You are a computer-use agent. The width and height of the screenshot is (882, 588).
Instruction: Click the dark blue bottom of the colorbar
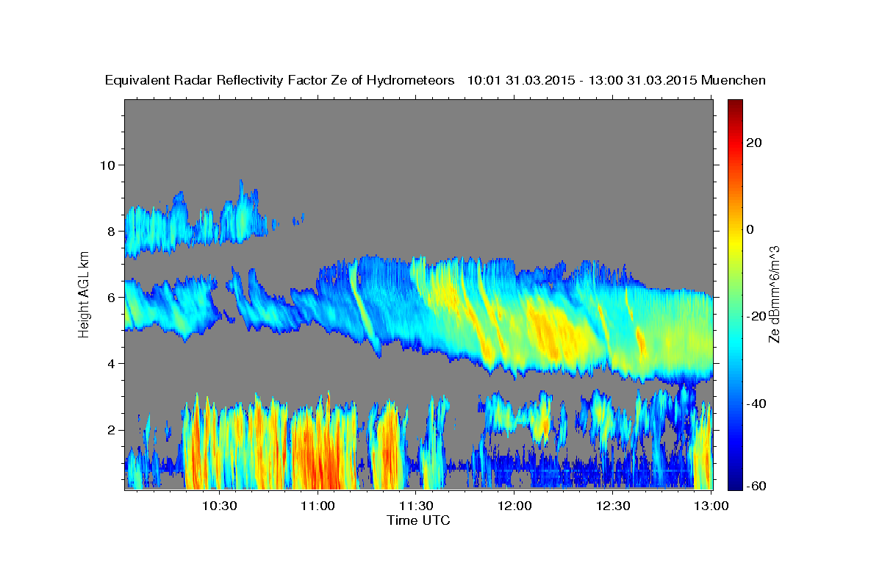(x=734, y=484)
